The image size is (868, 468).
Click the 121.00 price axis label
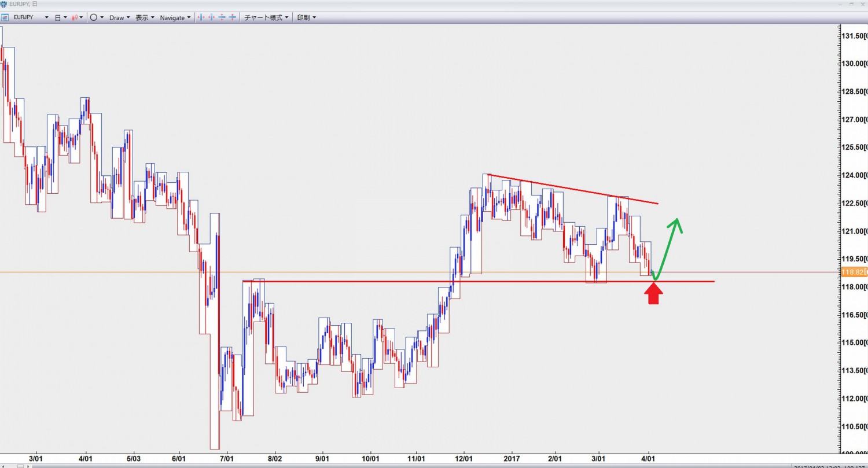pyautogui.click(x=854, y=231)
